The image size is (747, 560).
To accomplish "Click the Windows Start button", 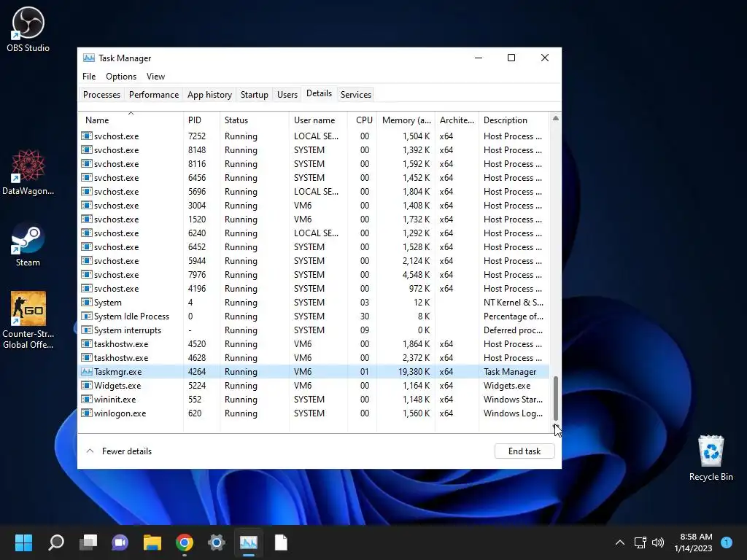I will [23, 542].
